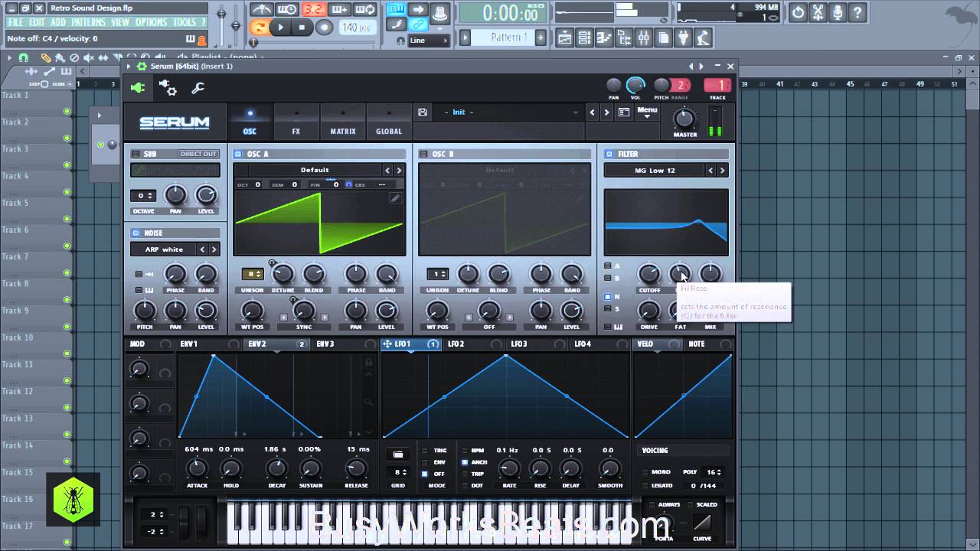Click the filter CUTOFF knob

[649, 273]
